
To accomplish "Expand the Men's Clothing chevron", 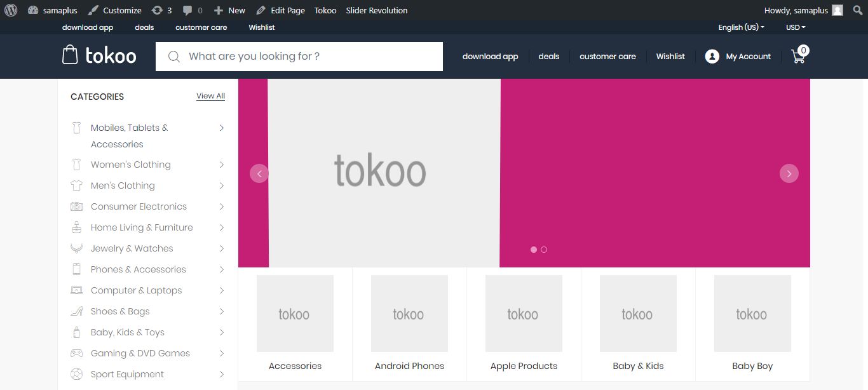I will 222,185.
